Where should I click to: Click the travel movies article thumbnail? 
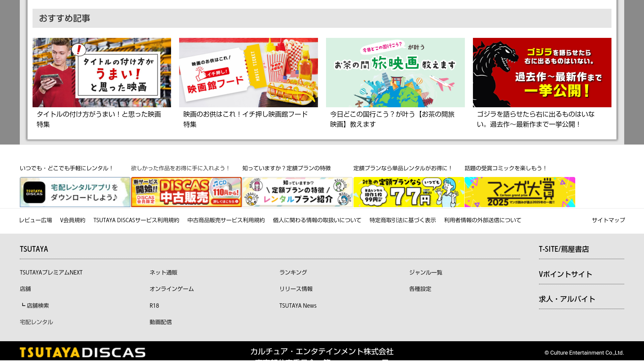(395, 72)
